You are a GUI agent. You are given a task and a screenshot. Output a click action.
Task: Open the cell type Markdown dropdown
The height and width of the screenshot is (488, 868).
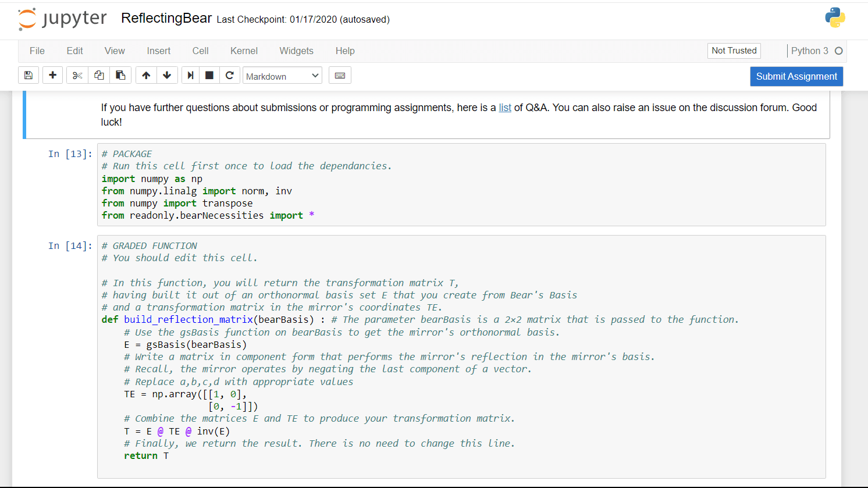pyautogui.click(x=282, y=76)
